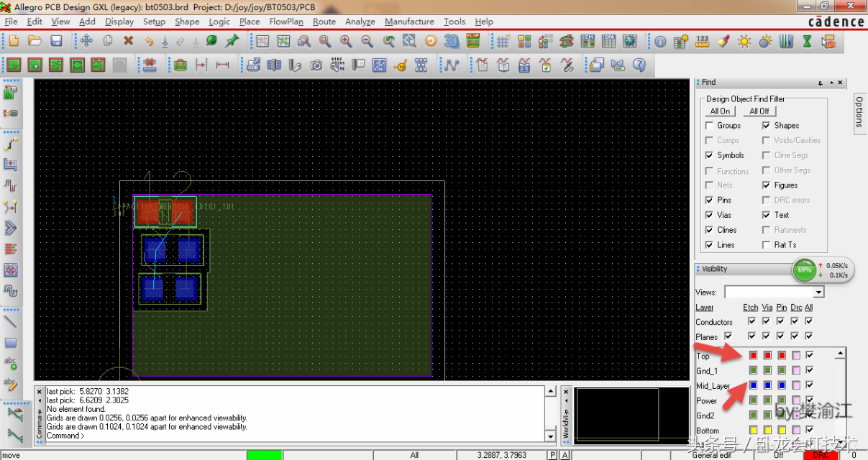Select the Copy tool

pos(108,42)
